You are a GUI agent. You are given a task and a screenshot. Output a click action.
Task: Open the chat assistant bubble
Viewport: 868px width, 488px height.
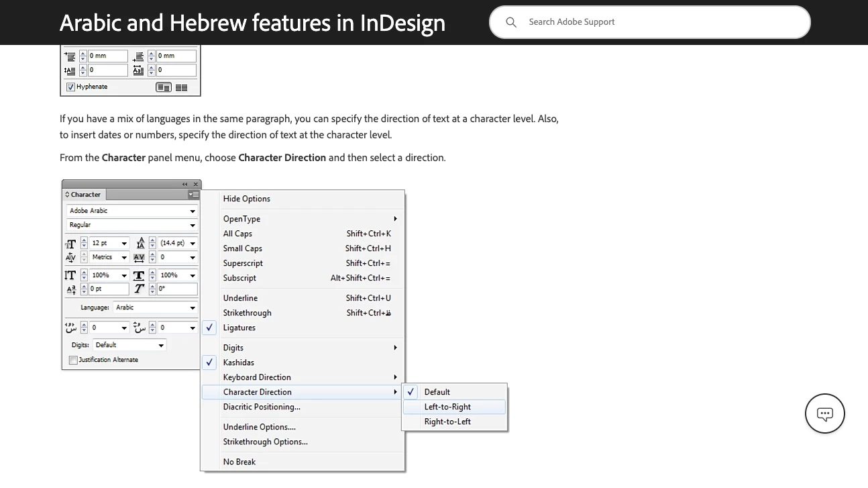[824, 413]
